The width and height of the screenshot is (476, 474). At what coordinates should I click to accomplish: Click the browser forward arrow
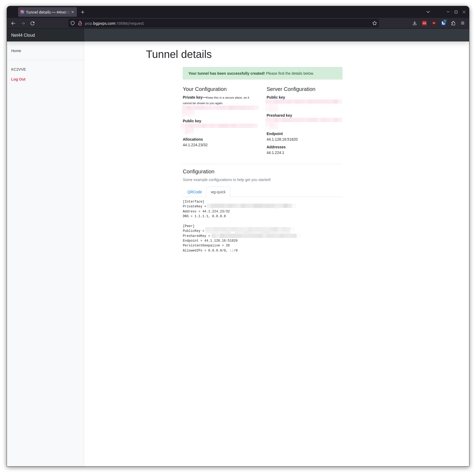point(23,23)
